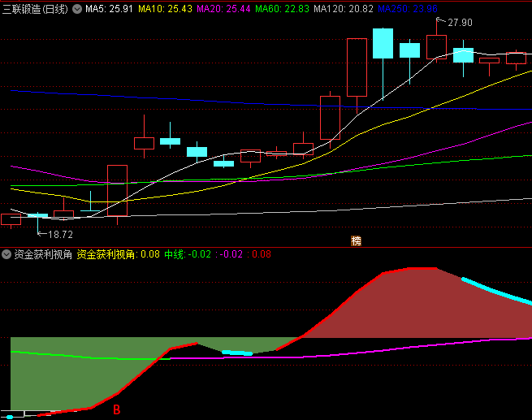
Task: Open the dropdown next to 三联锻造(日线)
Action: tap(77, 9)
